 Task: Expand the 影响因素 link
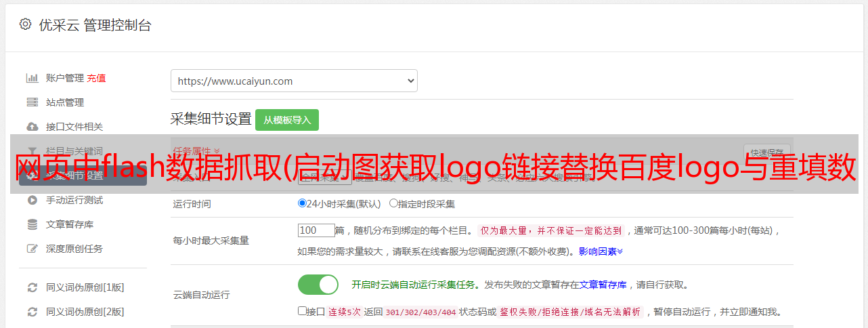(601, 251)
